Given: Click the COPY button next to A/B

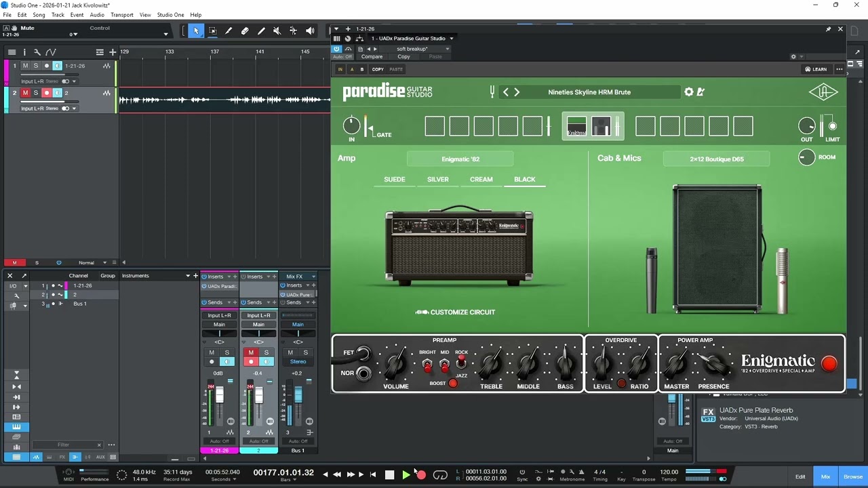Looking at the screenshot, I should (x=378, y=69).
